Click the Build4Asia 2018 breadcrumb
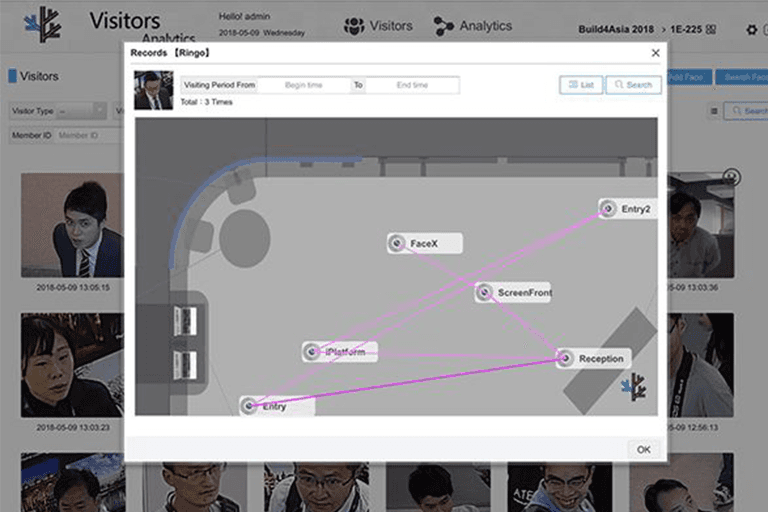Viewport: 768px width, 512px height. pyautogui.click(x=616, y=29)
